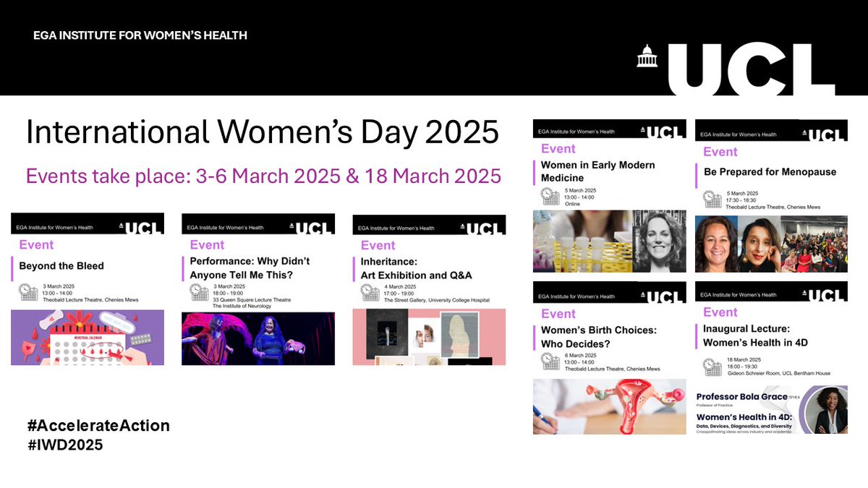Screen dimensions: 868x488
Task: Click 'Inaugural Lecture: Women's Health in 4D' title
Action: point(756,336)
